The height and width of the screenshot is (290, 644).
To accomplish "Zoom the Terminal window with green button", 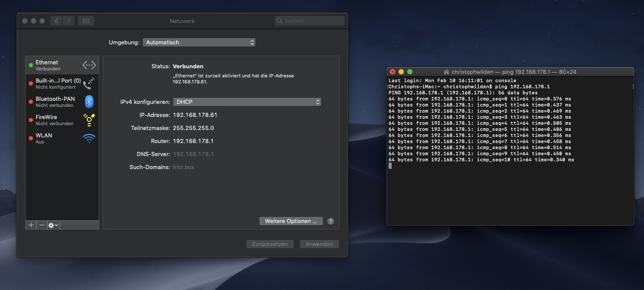I will click(410, 72).
